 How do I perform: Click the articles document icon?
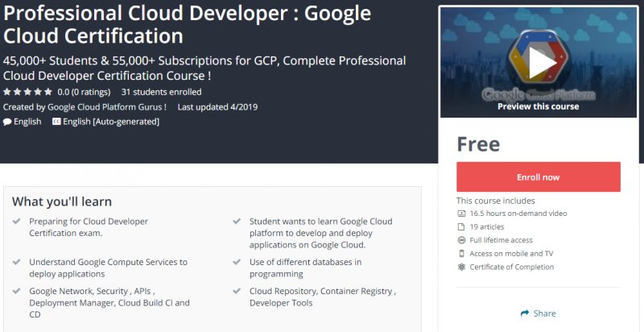[x=461, y=226]
